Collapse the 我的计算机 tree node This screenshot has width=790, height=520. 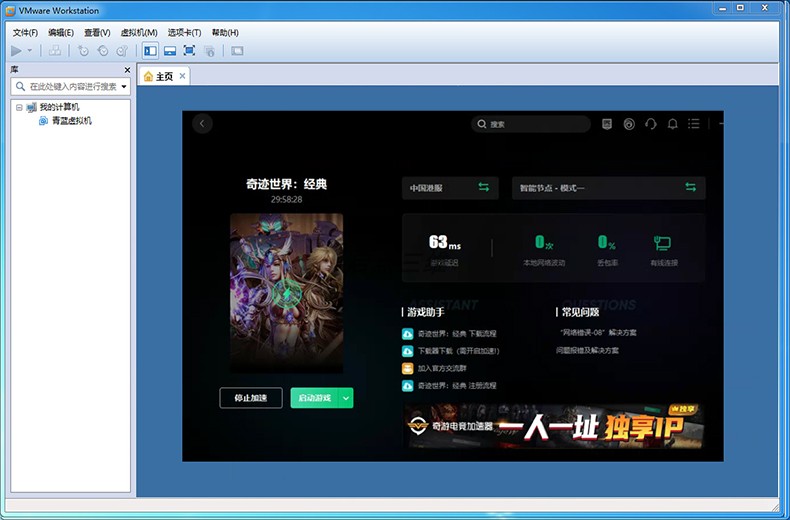pos(19,107)
